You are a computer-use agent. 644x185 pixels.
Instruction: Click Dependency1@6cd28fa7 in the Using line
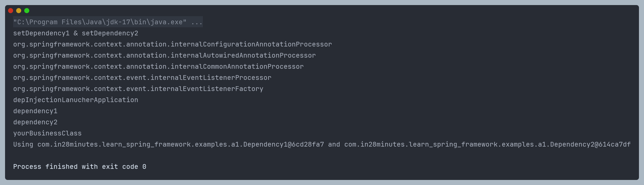[284, 145]
